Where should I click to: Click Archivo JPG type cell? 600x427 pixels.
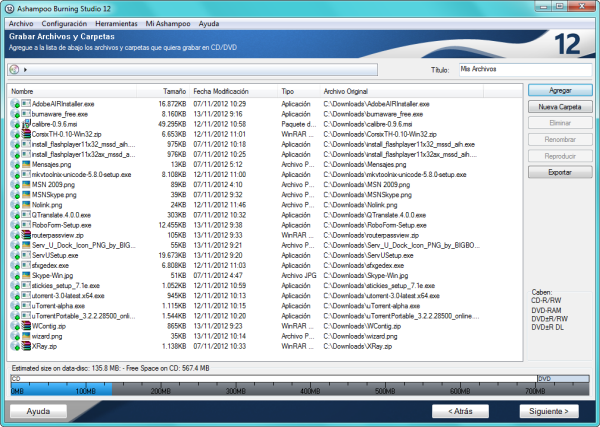[x=299, y=275]
